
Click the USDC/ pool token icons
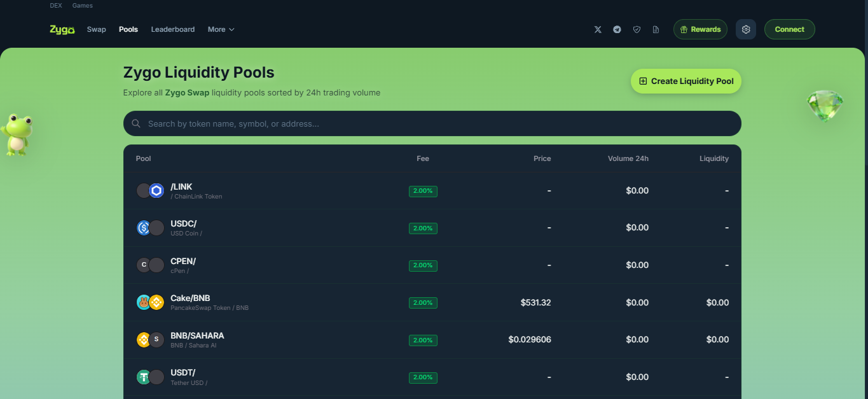pos(150,228)
